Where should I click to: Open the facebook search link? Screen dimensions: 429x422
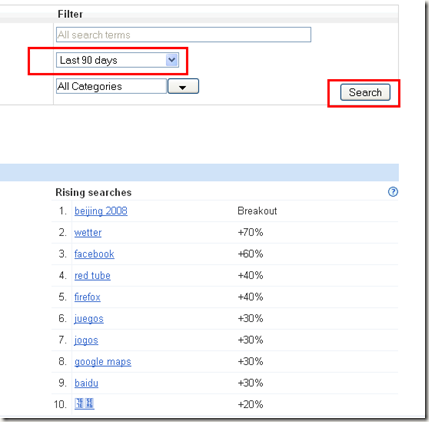(x=94, y=254)
